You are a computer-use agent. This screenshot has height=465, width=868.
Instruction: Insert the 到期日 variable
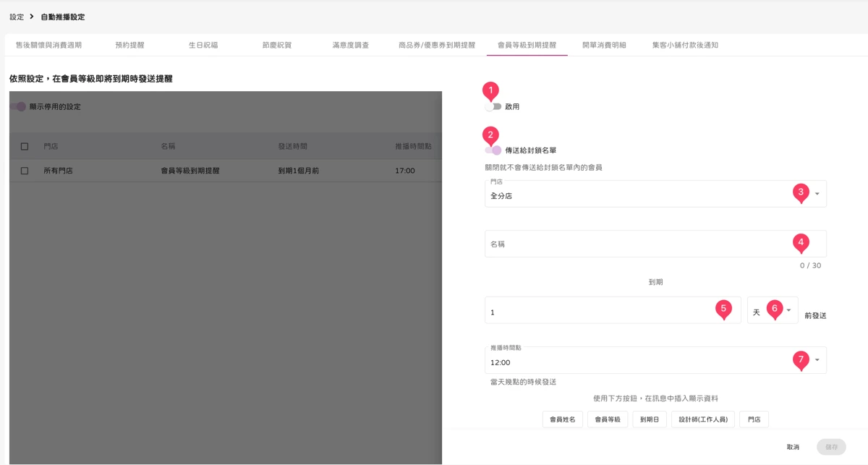[650, 419]
